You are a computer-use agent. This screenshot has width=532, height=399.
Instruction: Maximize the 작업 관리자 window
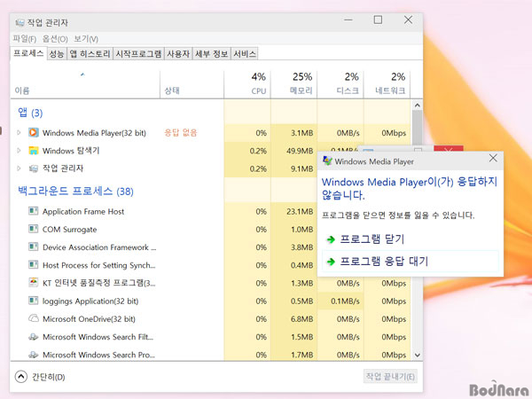point(378,20)
